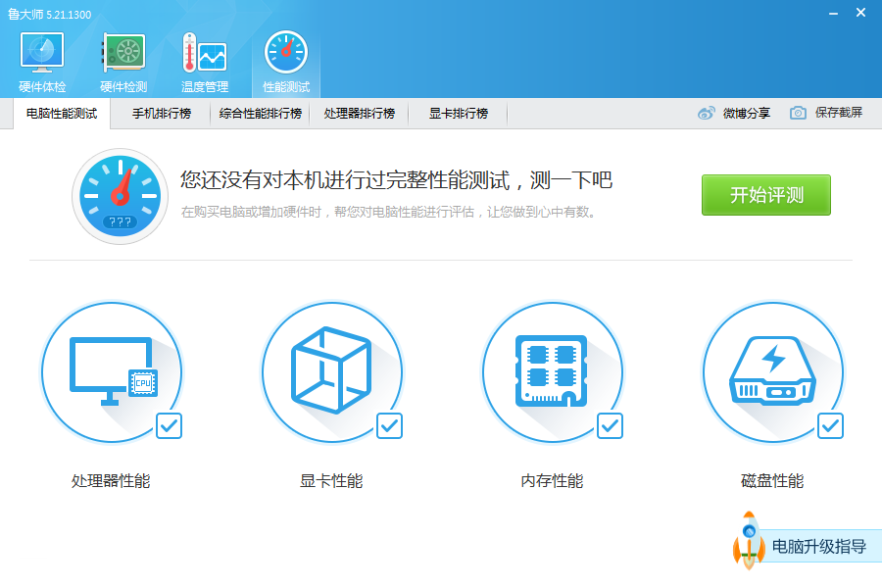Click the speedometer gauge with question marks
Screen dimensions: 882x588
tap(120, 196)
